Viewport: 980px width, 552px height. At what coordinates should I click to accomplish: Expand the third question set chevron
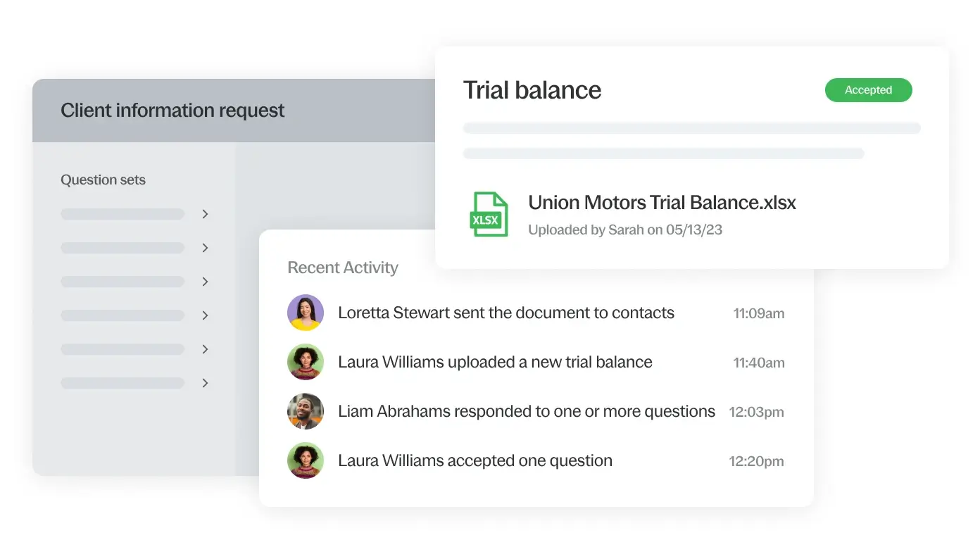point(205,282)
